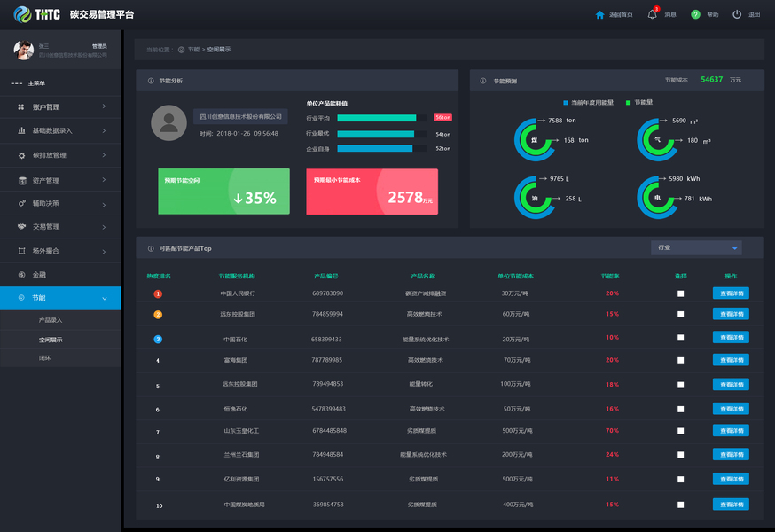
Task: Click 查看详情 for 中国煤炭地质局
Action: pyautogui.click(x=731, y=505)
